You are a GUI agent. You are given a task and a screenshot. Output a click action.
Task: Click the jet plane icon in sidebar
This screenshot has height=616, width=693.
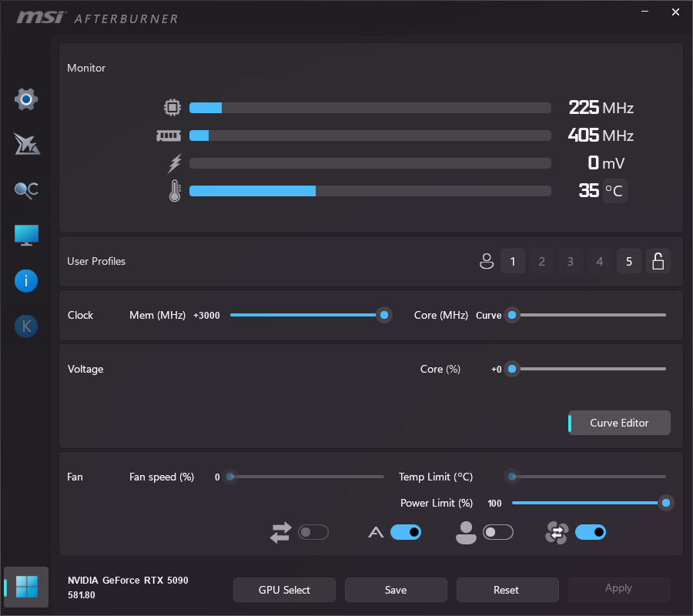point(26,144)
